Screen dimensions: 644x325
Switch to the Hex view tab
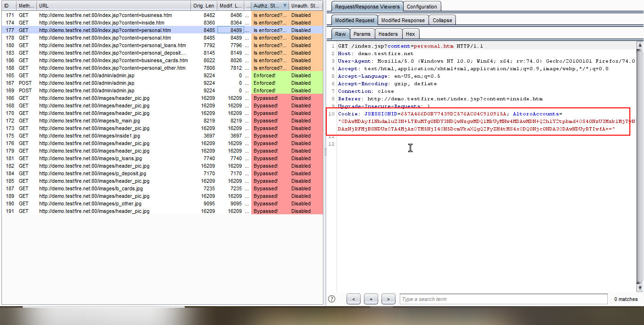(x=411, y=34)
